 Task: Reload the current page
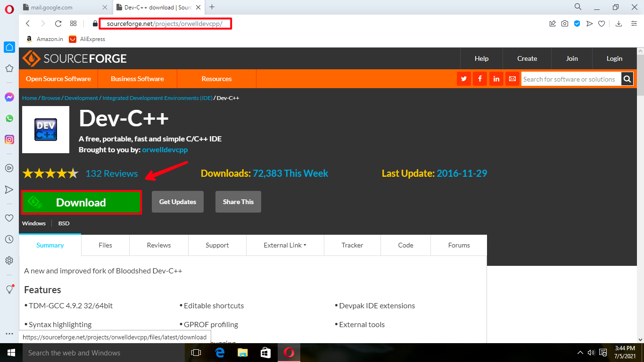[58, 24]
